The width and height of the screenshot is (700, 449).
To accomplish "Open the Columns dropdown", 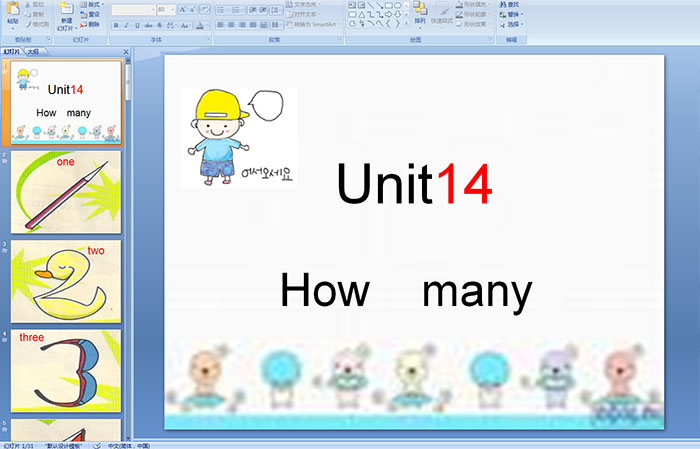I will 276,25.
